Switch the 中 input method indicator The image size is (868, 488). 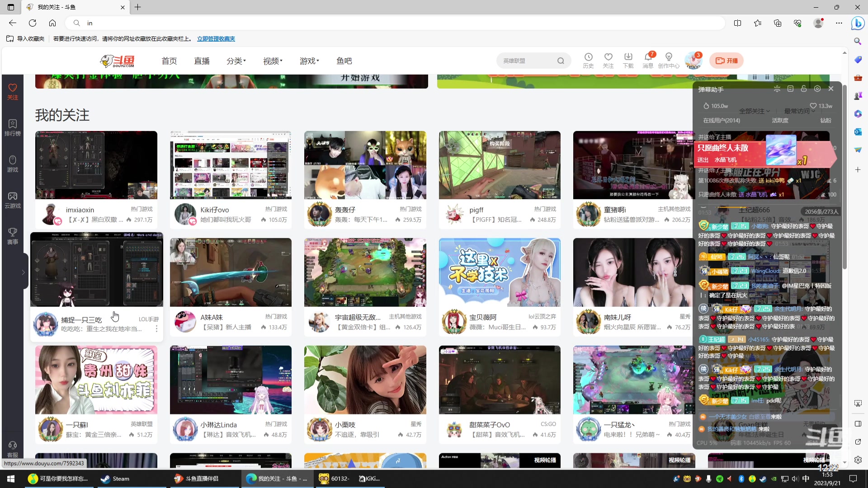[806, 479]
